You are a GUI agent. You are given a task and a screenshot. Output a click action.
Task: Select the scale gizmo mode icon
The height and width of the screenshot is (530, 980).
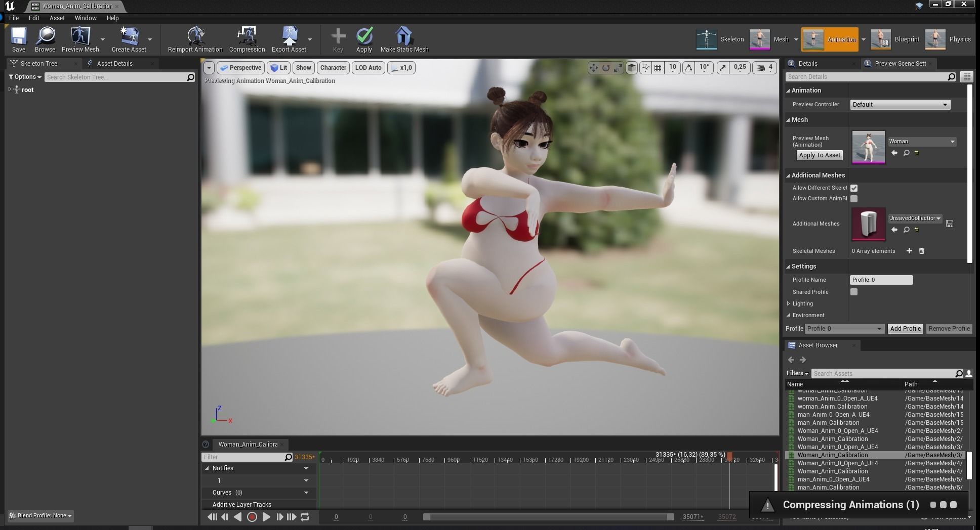pyautogui.click(x=618, y=68)
